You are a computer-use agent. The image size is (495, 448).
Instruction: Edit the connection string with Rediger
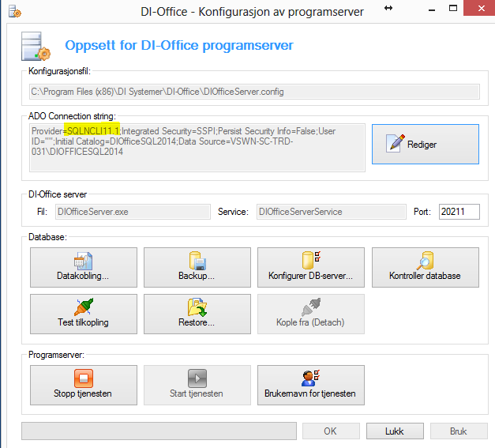pyautogui.click(x=426, y=144)
